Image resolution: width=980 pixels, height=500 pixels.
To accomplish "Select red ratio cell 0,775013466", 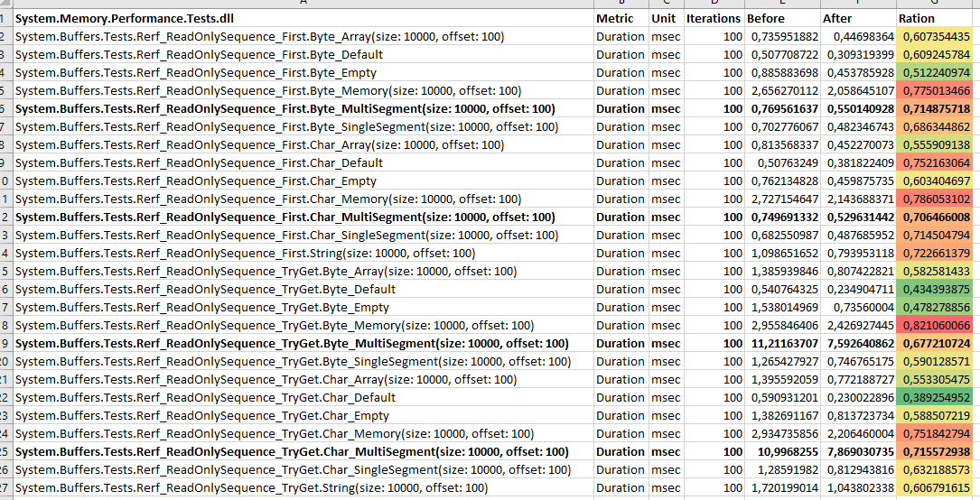I will [x=935, y=90].
